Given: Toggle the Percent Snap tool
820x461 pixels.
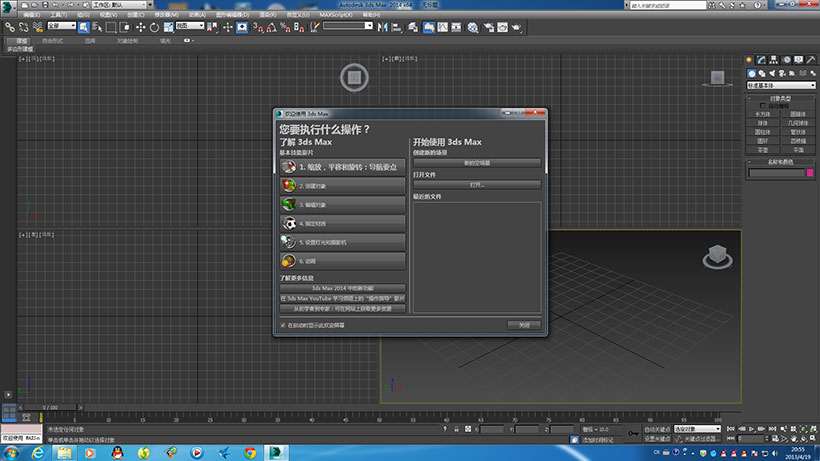Looking at the screenshot, I should (285, 27).
